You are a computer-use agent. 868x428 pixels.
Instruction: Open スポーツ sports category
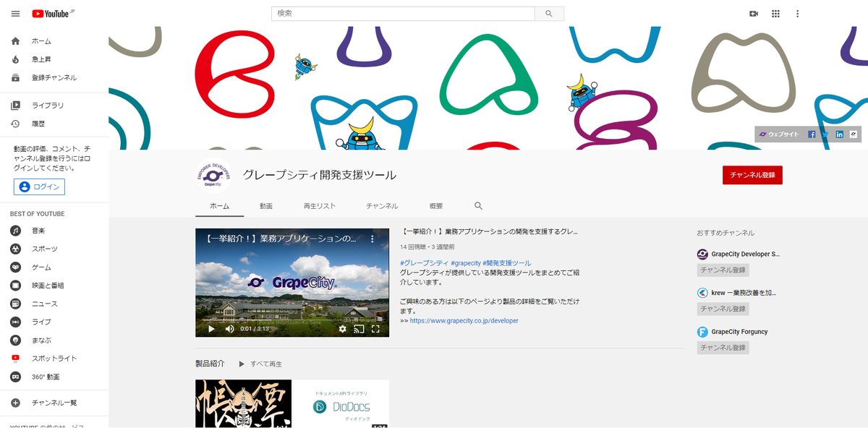[54, 249]
